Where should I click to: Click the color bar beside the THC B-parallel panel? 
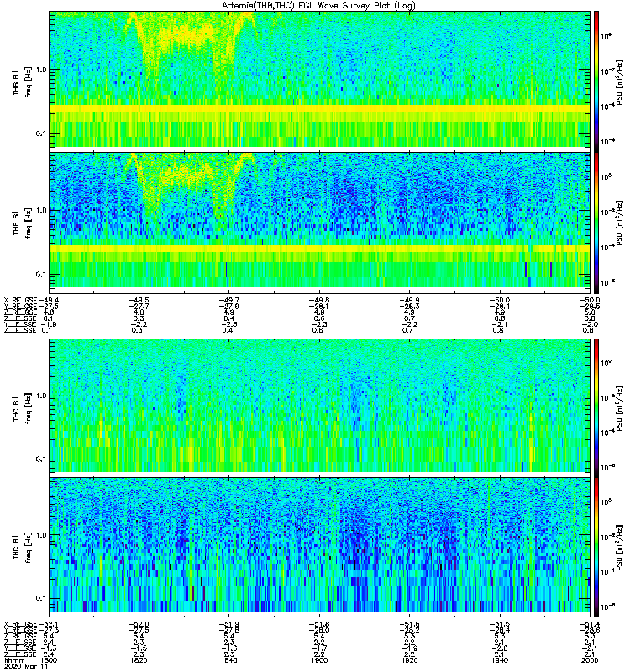tap(596, 548)
